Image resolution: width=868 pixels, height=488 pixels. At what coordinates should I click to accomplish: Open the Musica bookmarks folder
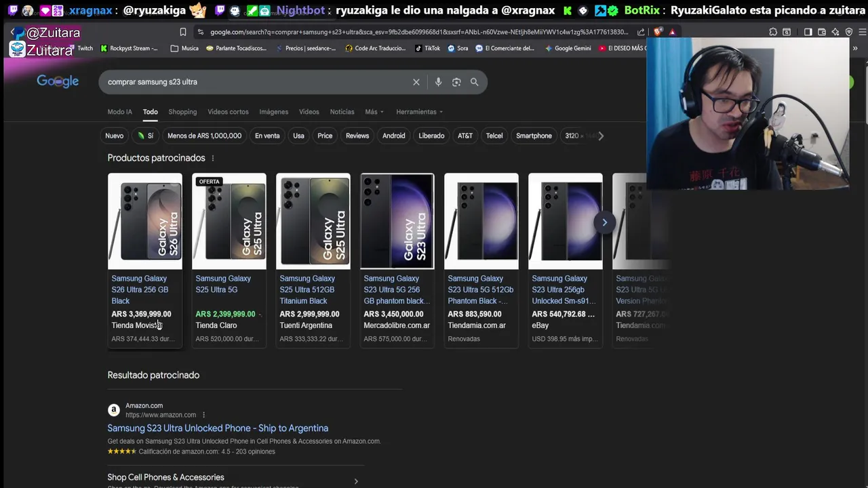184,48
